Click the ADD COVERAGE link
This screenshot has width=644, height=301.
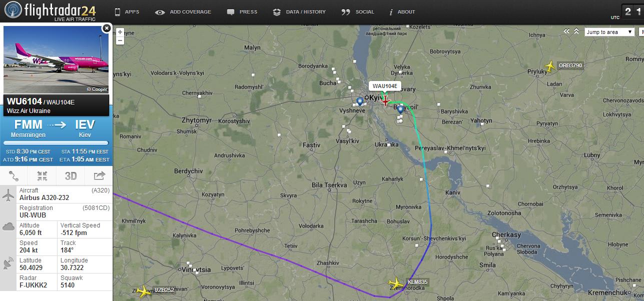pyautogui.click(x=183, y=12)
